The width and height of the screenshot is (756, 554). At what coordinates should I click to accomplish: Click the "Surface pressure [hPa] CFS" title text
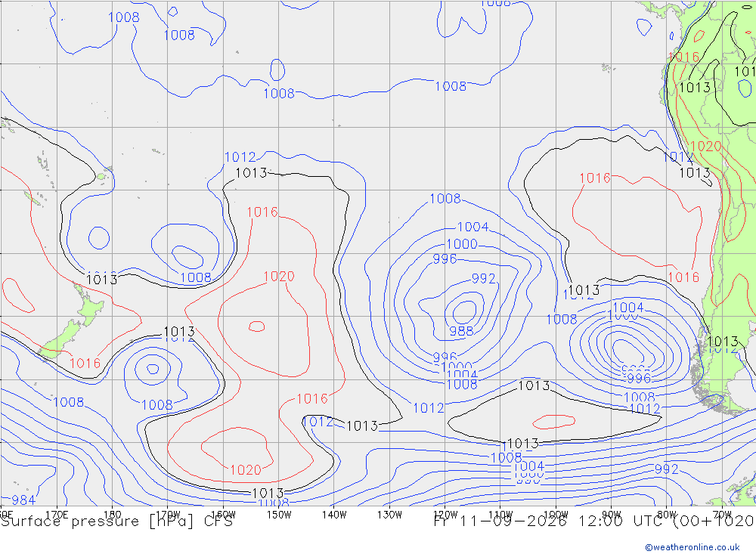pyautogui.click(x=116, y=522)
